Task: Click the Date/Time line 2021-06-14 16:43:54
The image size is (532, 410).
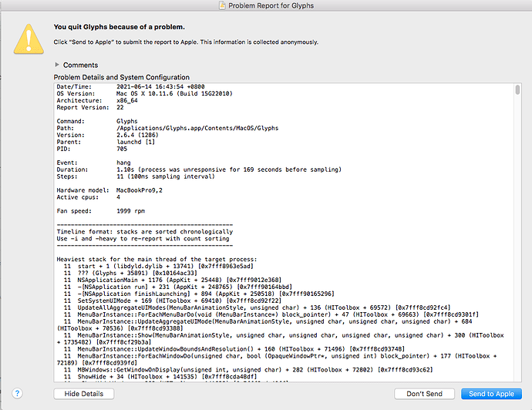Action: pyautogui.click(x=130, y=87)
